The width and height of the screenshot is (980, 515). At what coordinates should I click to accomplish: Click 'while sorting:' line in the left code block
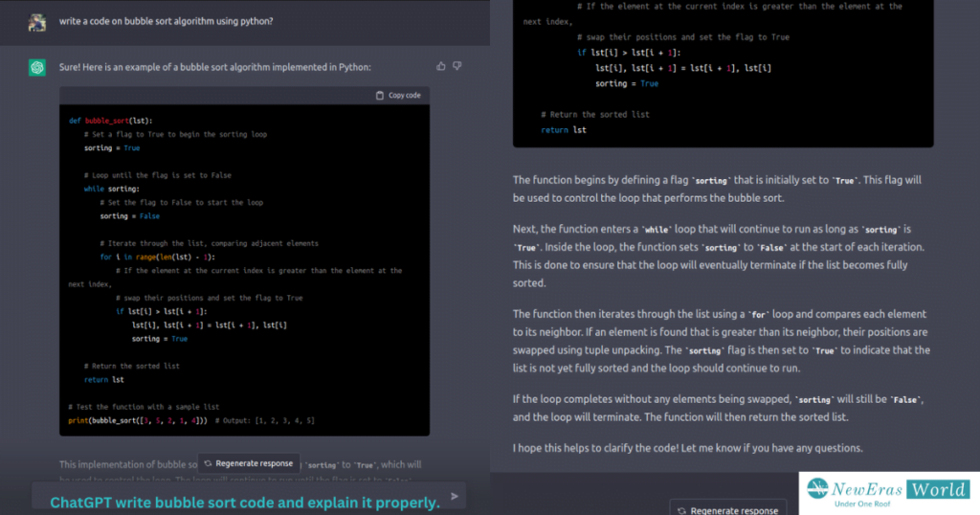click(111, 189)
